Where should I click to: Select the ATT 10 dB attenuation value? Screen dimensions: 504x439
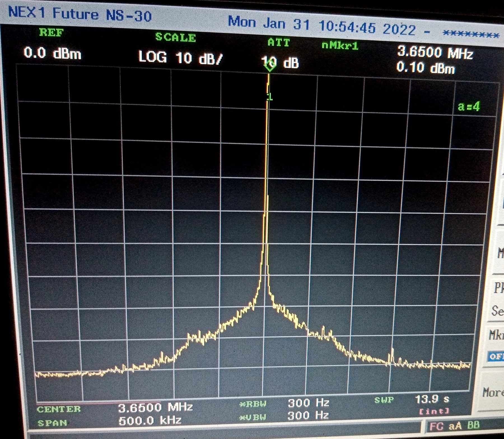point(280,63)
